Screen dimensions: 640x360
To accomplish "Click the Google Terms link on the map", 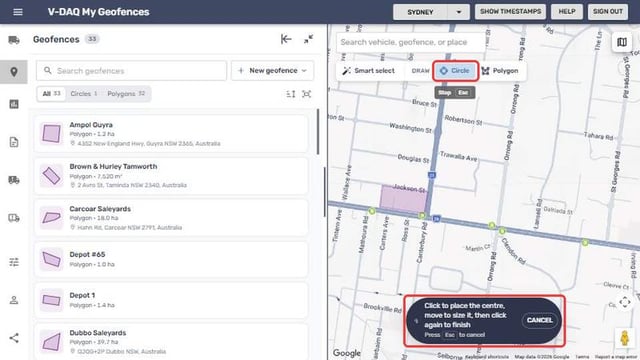I will 582,357.
